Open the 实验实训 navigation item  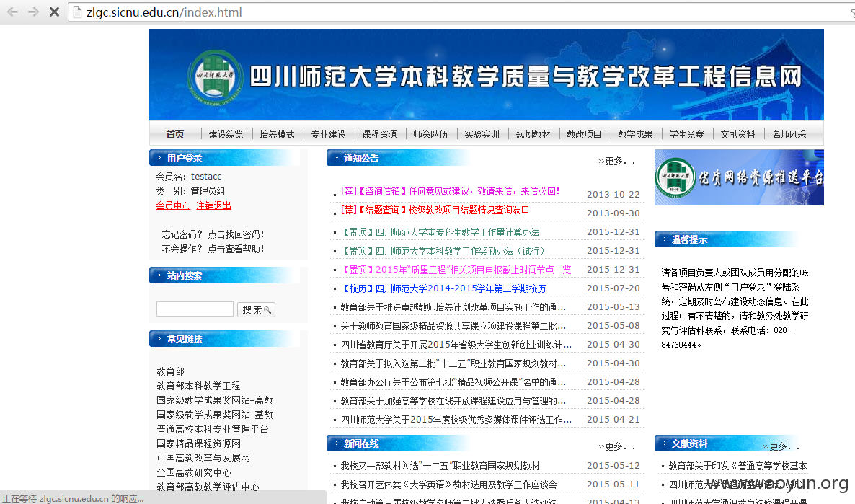[482, 134]
